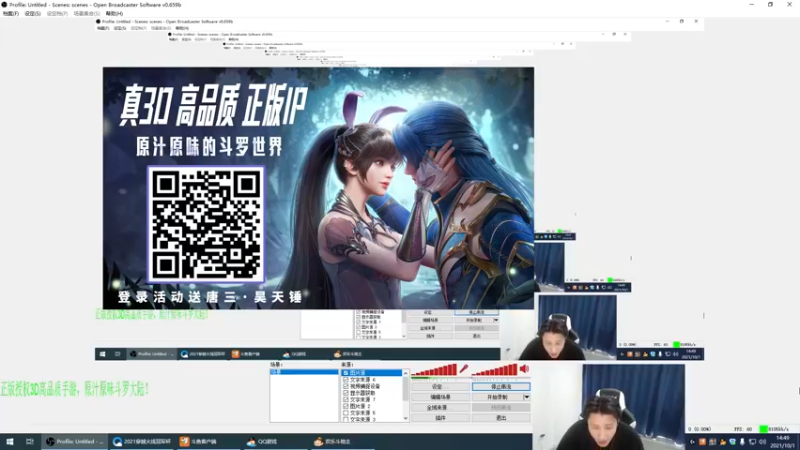Click the 开始录制 start recording button
800x450 pixels.
tap(497, 397)
